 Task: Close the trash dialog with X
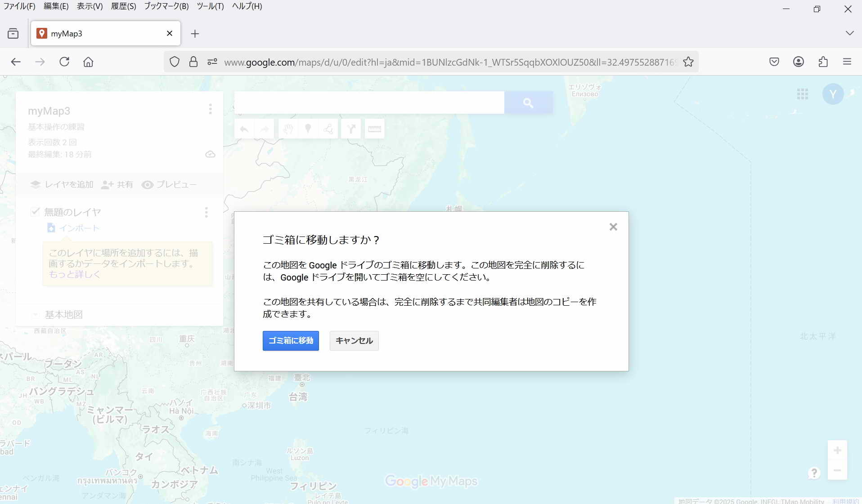point(613,227)
